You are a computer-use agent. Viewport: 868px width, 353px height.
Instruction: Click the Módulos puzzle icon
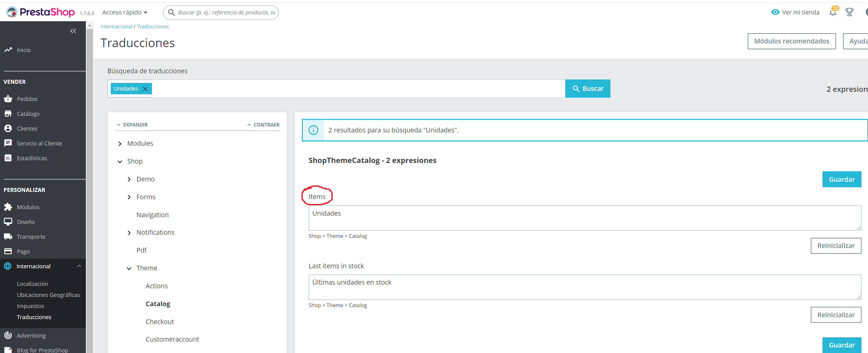coord(8,207)
